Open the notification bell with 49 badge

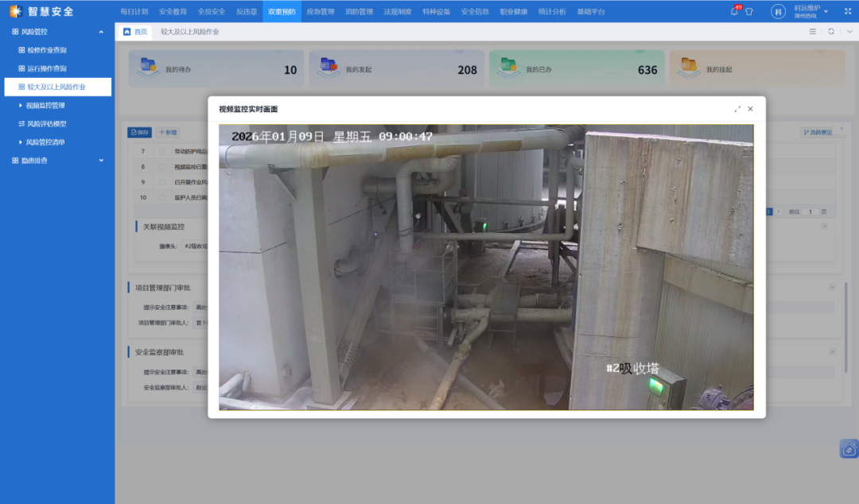click(x=734, y=11)
